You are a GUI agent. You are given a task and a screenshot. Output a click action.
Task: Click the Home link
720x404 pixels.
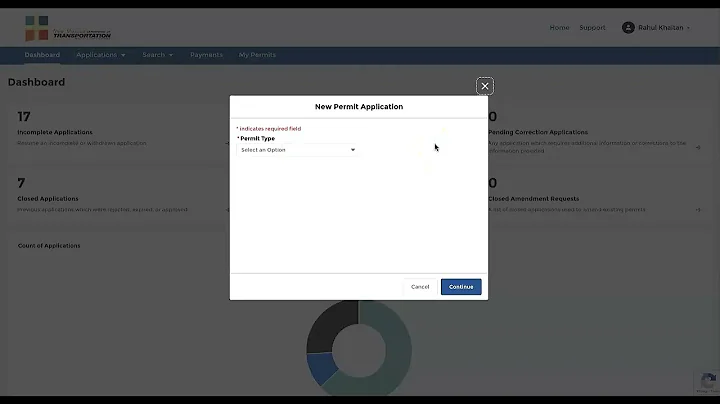(559, 28)
